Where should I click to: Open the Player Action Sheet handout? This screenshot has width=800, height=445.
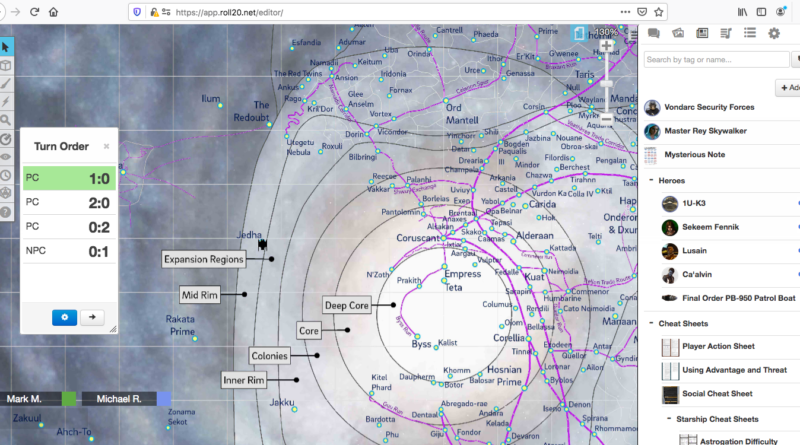[718, 347]
